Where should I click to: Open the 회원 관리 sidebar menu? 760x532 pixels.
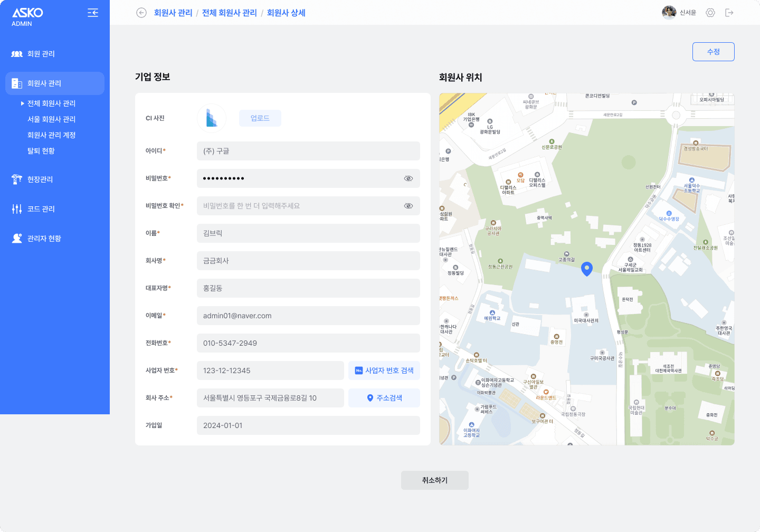pos(55,54)
